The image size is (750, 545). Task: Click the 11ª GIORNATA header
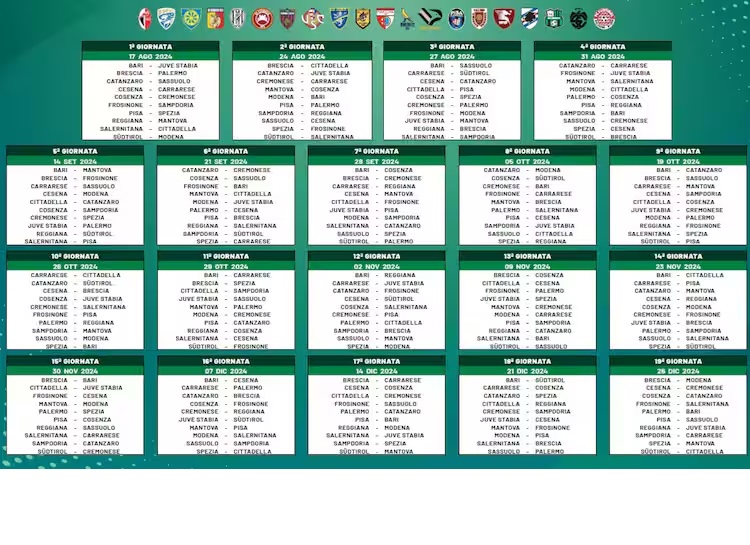[x=226, y=256]
